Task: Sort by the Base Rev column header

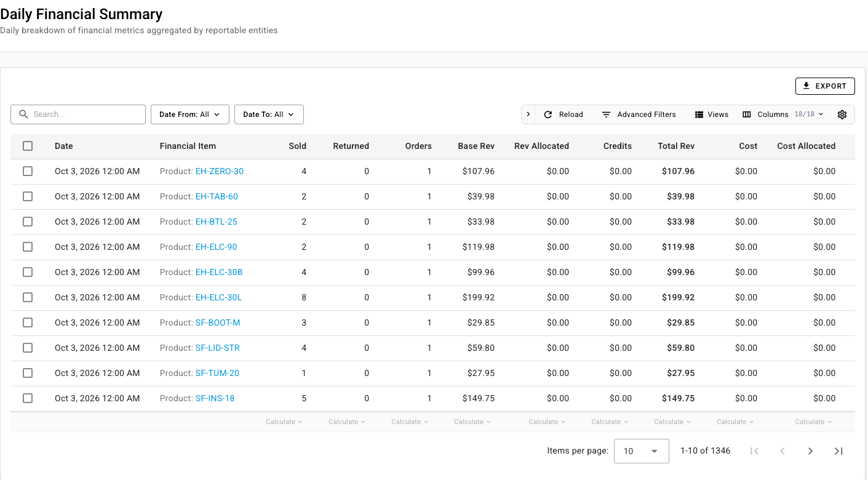Action: (476, 146)
